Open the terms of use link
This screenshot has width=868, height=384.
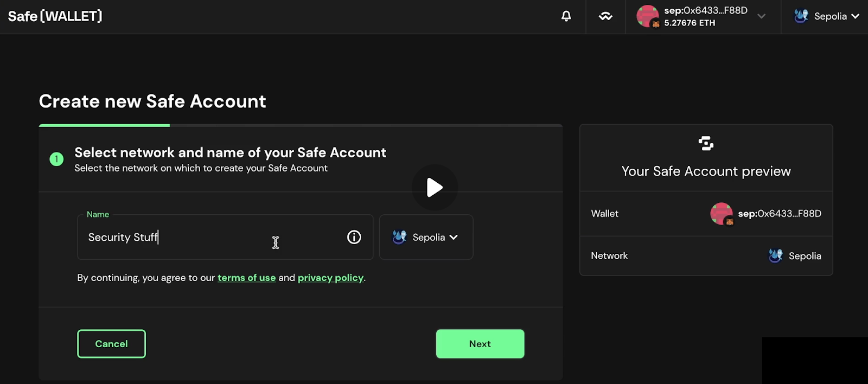click(x=246, y=278)
